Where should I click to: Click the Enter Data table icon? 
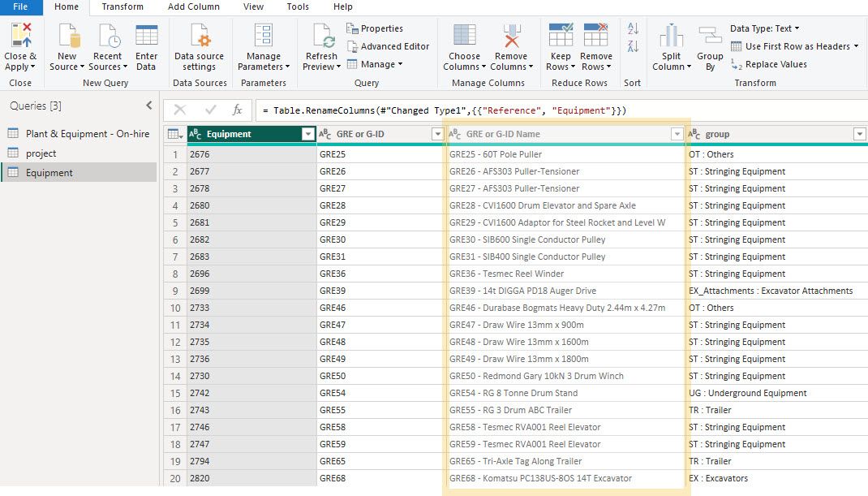click(147, 35)
